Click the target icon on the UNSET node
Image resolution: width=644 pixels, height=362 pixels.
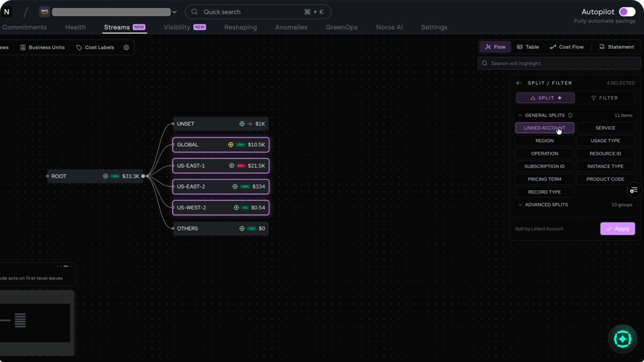[x=242, y=124]
